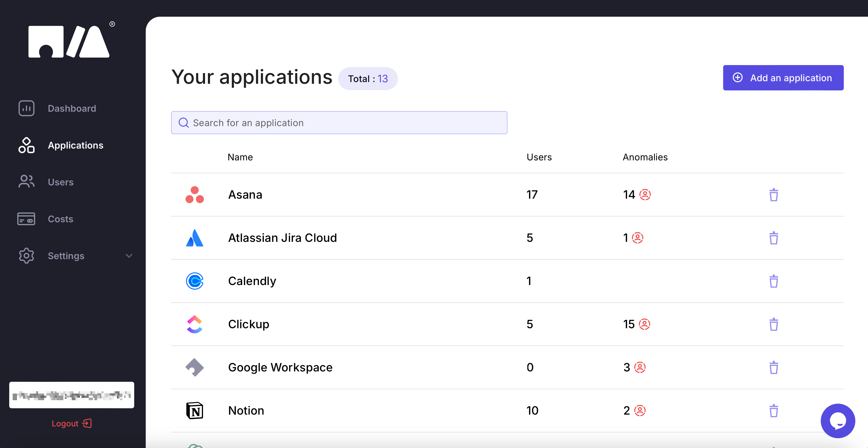
Task: Click the Notion app logo
Action: coord(194,410)
